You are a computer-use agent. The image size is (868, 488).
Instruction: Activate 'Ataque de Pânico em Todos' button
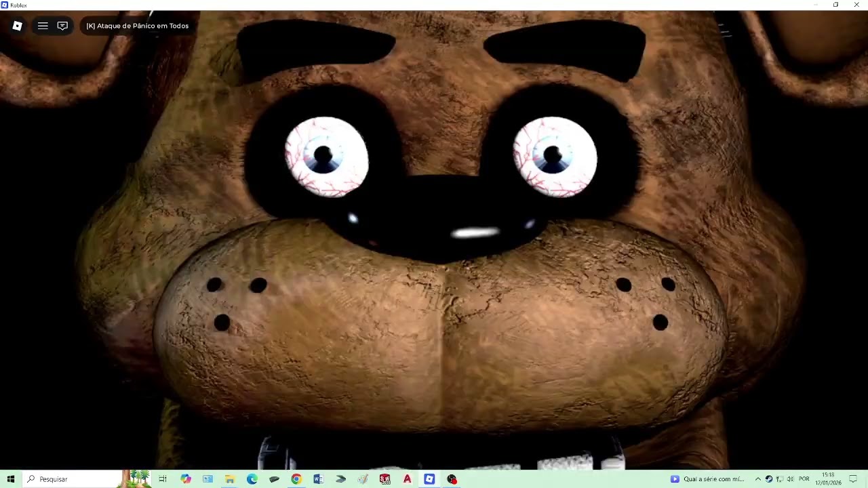click(138, 26)
